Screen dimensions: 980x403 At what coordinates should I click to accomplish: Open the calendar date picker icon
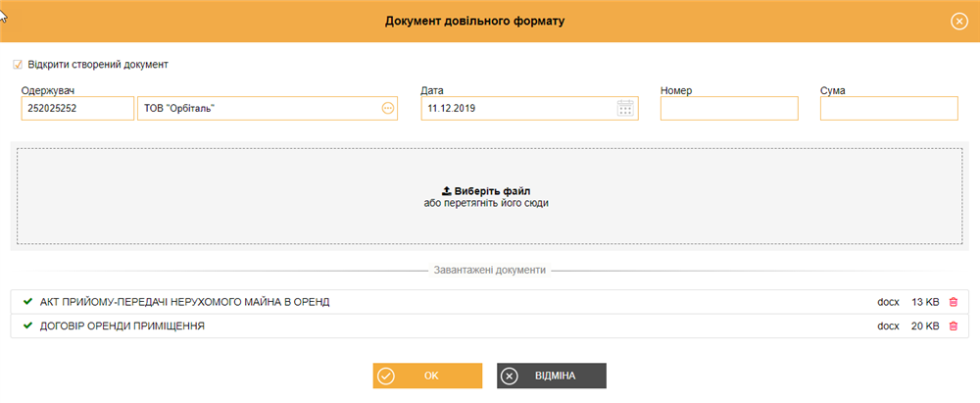tap(625, 108)
